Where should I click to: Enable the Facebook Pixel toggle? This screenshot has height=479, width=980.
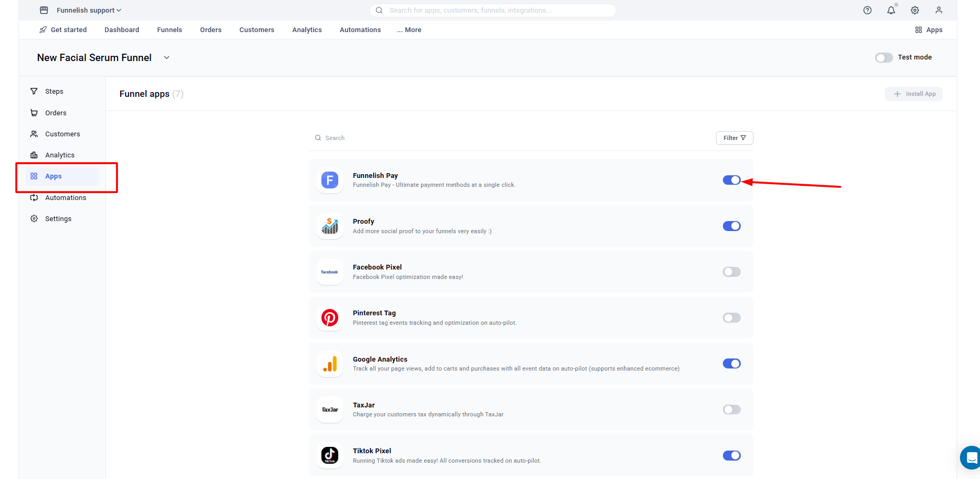point(731,272)
